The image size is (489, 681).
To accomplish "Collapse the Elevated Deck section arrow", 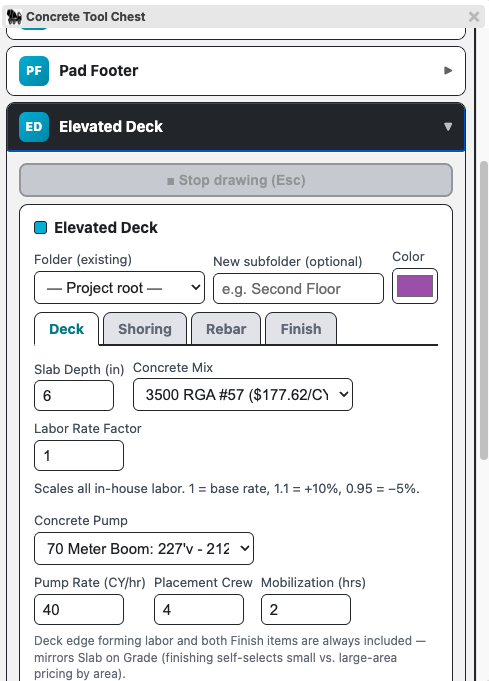I will click(448, 126).
